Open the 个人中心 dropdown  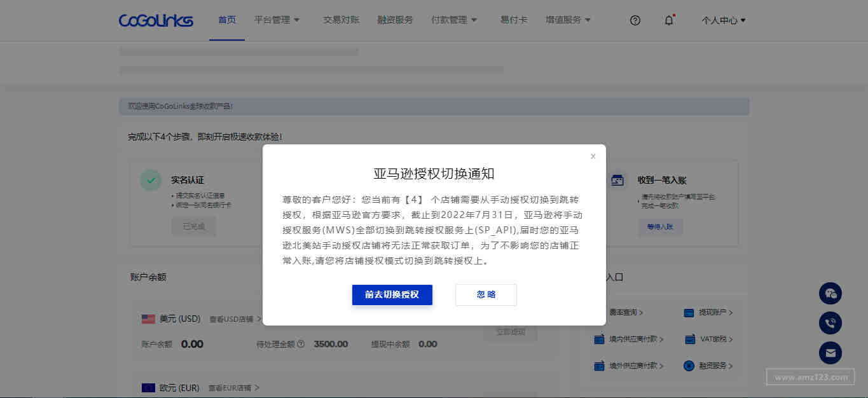pos(724,20)
